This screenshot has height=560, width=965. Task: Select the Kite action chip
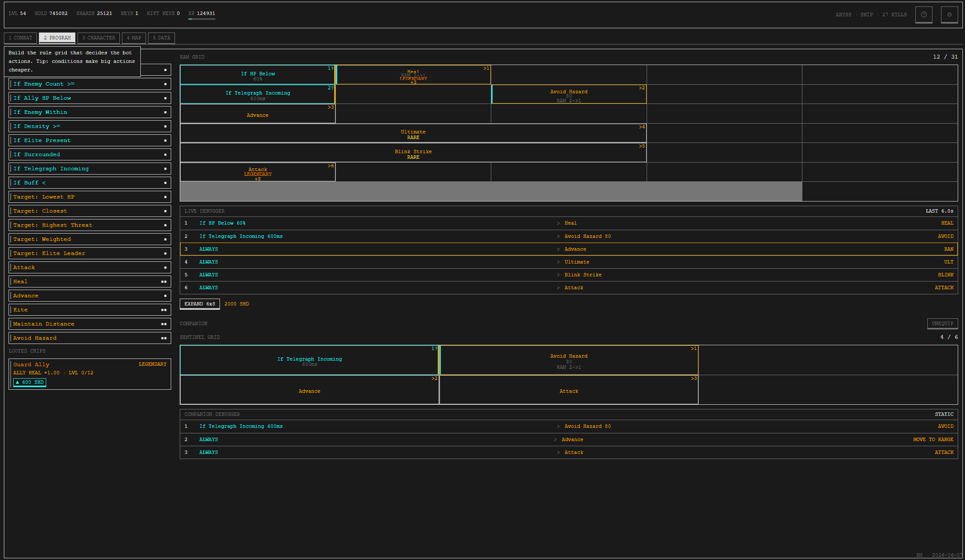pos(89,310)
